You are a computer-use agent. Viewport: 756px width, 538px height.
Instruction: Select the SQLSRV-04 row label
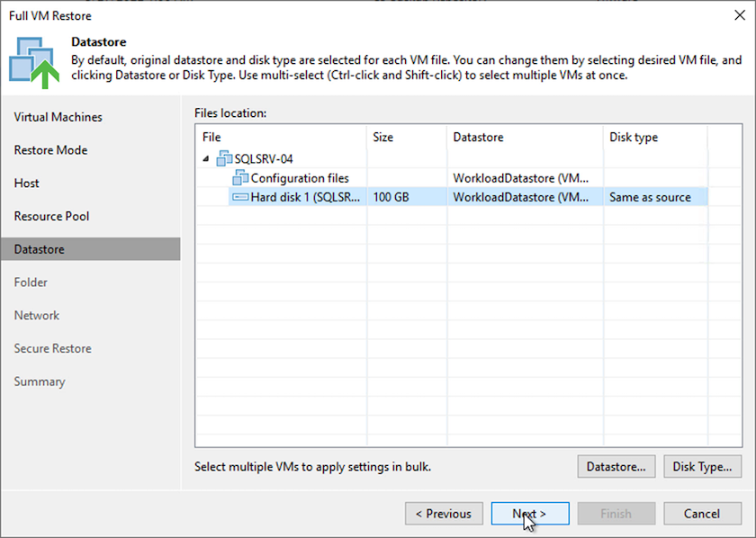tap(263, 159)
